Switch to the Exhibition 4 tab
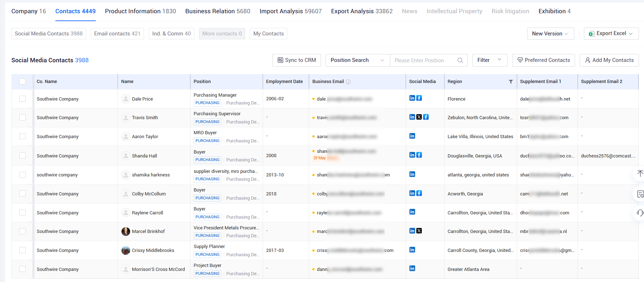Screen dimensions: 644x282 554,11
